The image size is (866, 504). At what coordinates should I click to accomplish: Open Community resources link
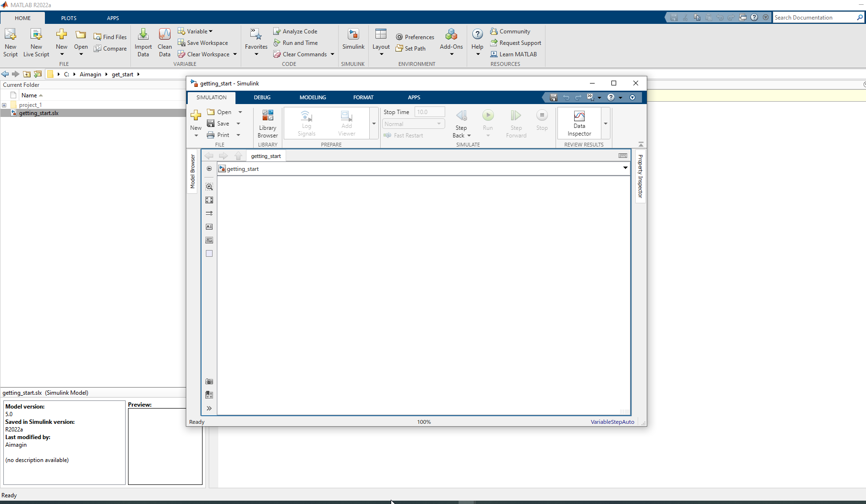pos(510,31)
